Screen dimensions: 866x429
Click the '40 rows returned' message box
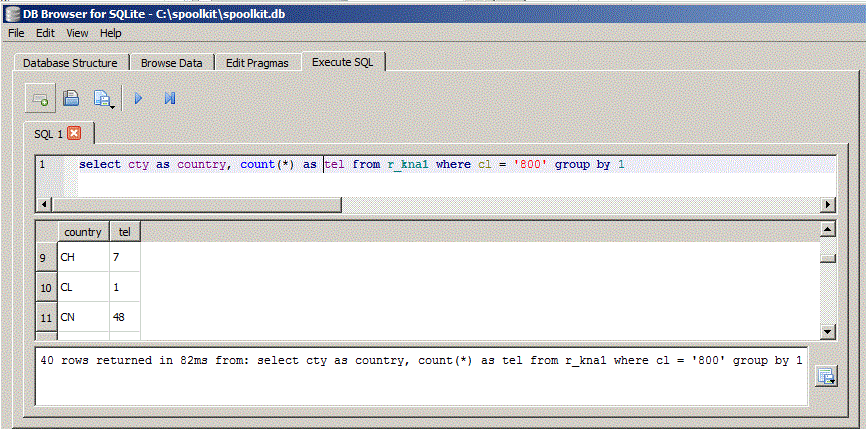(x=421, y=377)
